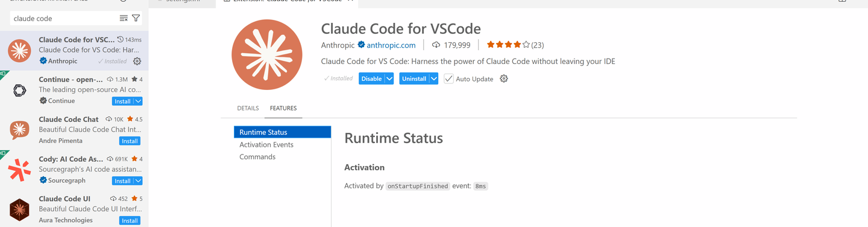This screenshot has height=227, width=868.
Task: Install the Claude Code Chat extension
Action: [x=130, y=141]
